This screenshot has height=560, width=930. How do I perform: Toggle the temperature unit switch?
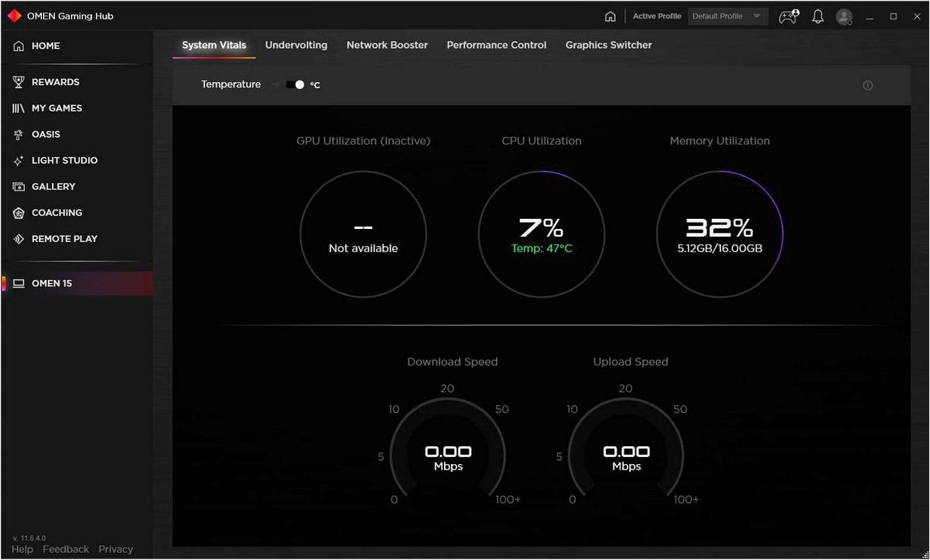[295, 84]
